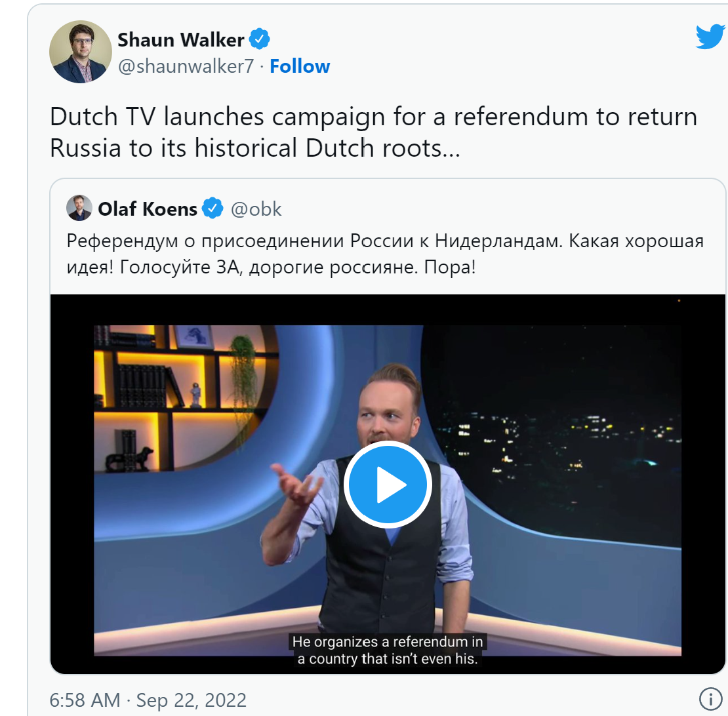Open the tweet info circle icon
The width and height of the screenshot is (728, 716).
[711, 698]
